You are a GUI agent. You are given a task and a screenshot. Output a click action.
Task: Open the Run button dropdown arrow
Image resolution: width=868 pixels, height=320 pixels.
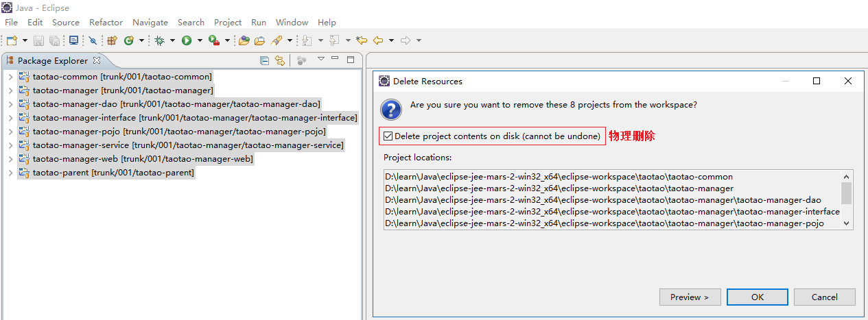[x=200, y=40]
